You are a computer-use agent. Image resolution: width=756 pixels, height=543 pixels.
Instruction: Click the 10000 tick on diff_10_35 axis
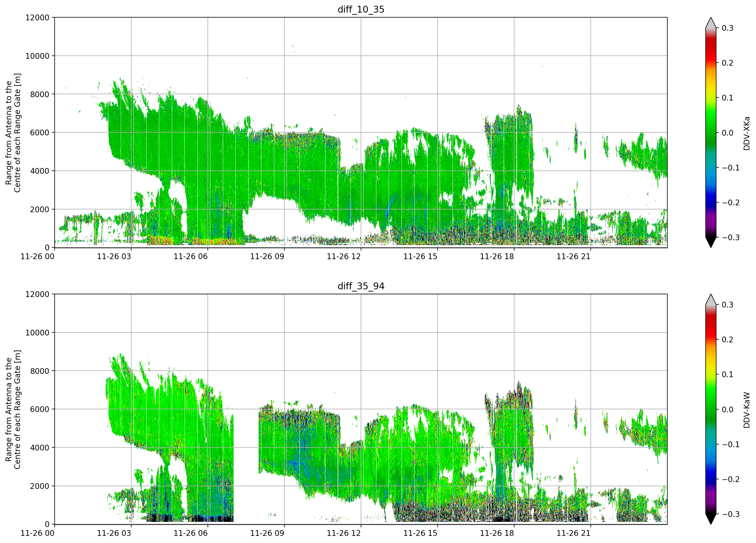(x=37, y=56)
